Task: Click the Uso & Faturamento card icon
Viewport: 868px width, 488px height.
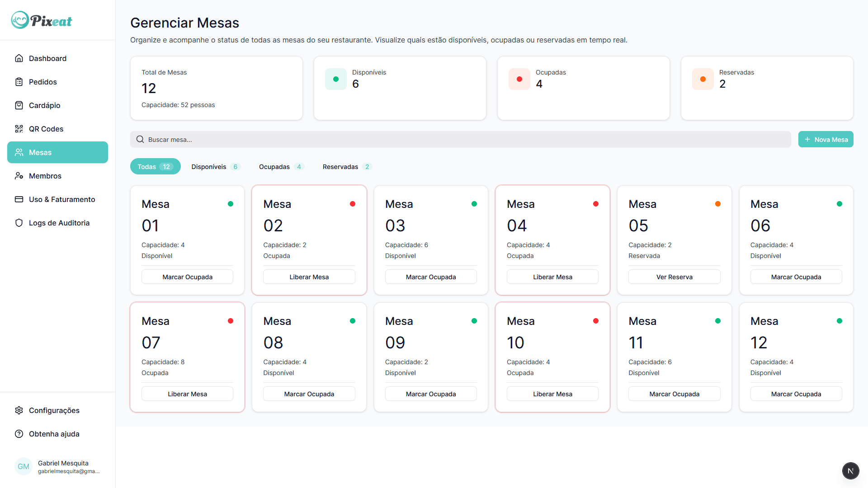Action: (19, 199)
